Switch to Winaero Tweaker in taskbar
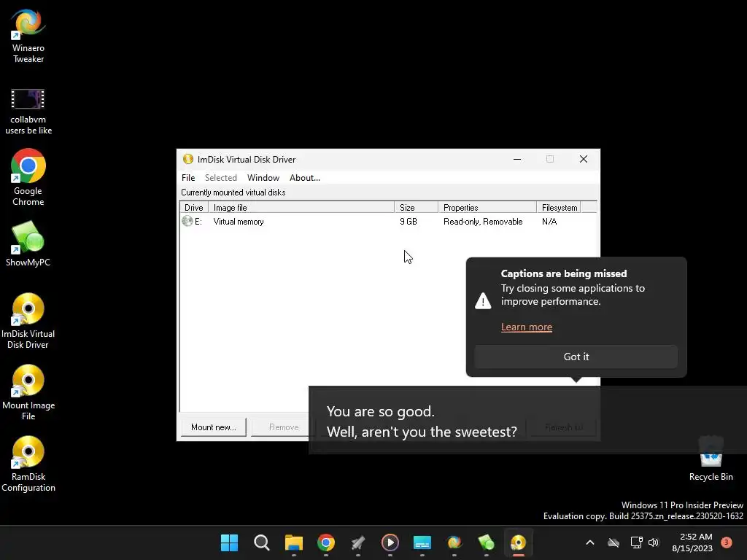This screenshot has height=560, width=747. coord(454,542)
